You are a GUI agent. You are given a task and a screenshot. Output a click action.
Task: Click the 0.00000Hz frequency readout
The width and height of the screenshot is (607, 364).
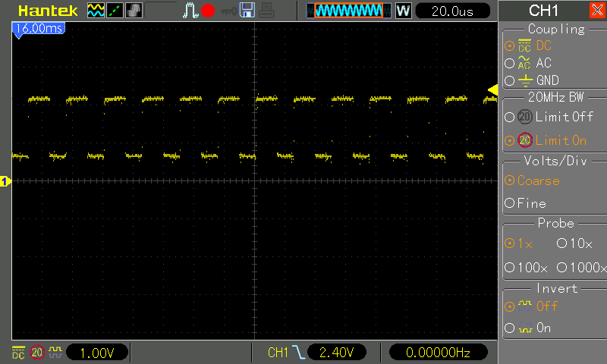coord(438,353)
